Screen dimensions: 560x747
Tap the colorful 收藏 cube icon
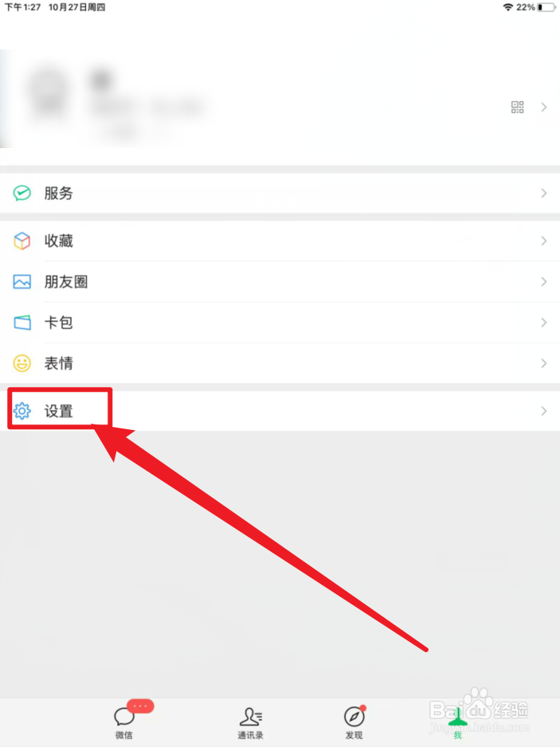pyautogui.click(x=22, y=241)
